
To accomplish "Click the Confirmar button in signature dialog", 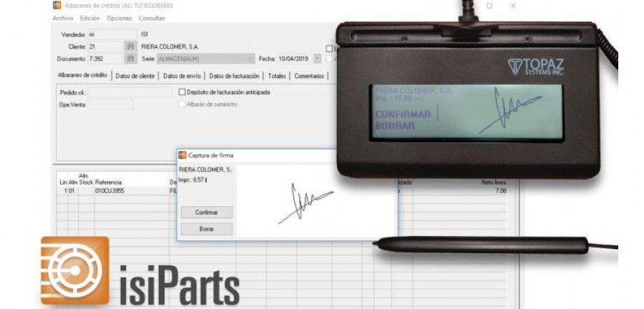I will tap(207, 212).
